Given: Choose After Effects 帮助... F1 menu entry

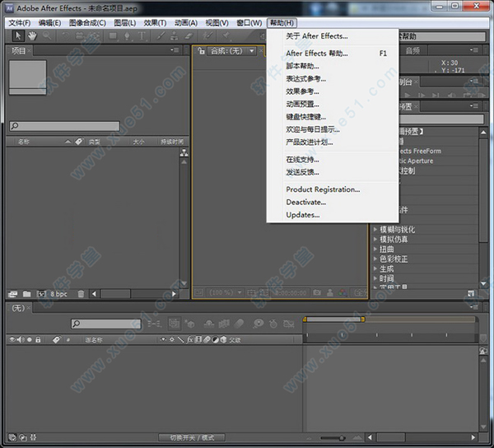Looking at the screenshot, I should click(x=333, y=54).
